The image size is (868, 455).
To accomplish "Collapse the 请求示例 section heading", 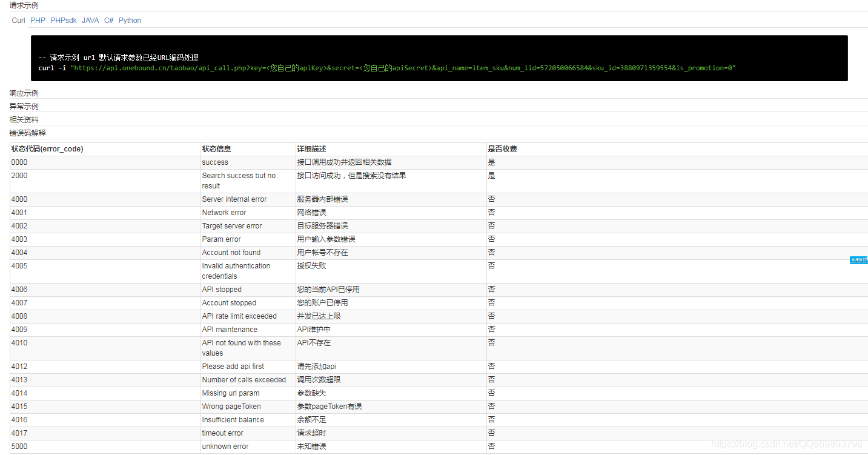I will pos(24,5).
